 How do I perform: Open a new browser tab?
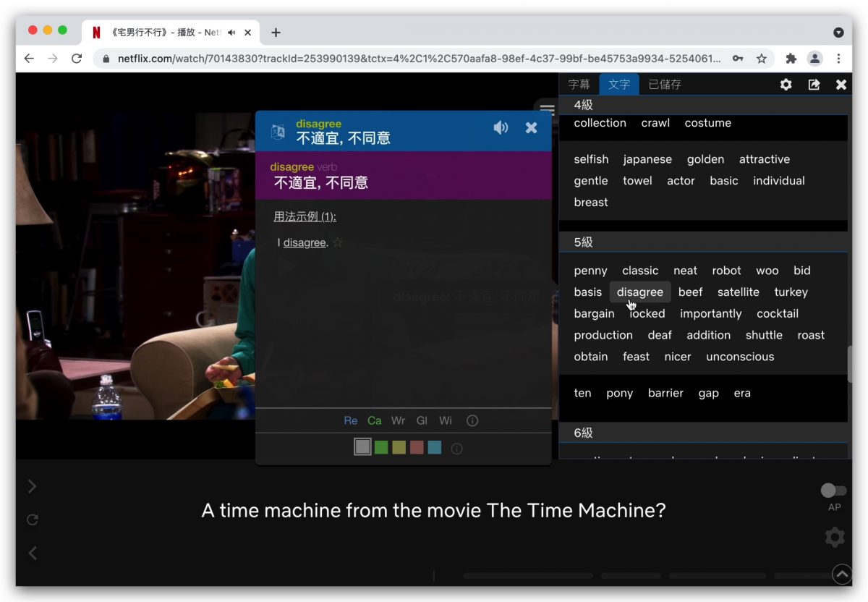click(276, 33)
